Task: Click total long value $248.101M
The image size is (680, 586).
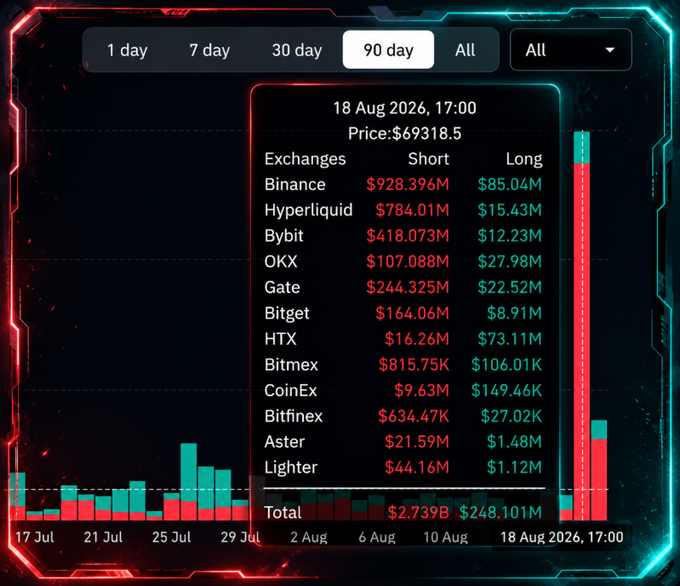Action: click(x=500, y=513)
